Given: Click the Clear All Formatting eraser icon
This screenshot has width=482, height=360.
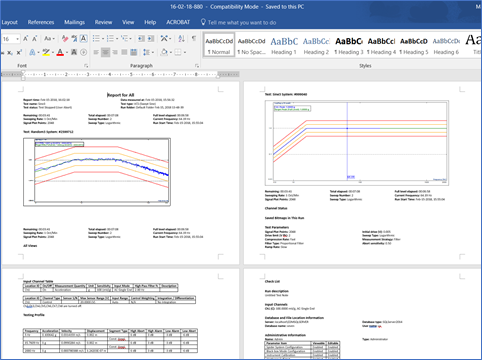Looking at the screenshot, I should tap(65, 39).
